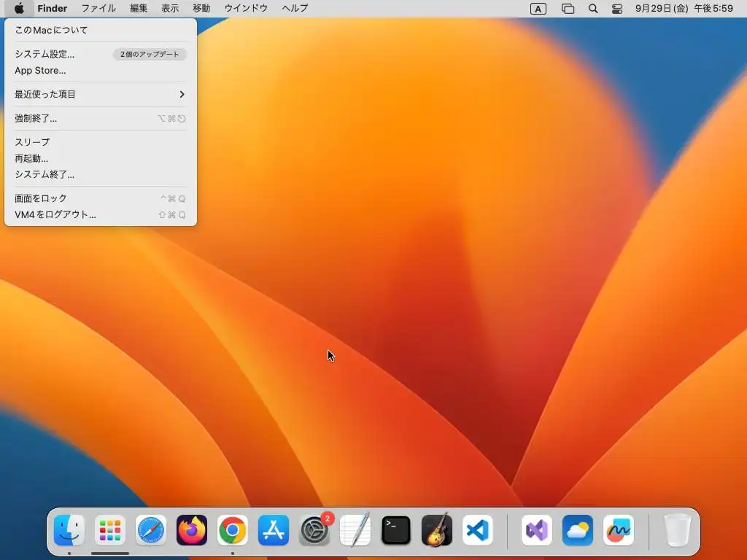Choose App Store... in Apple menu
This screenshot has height=560, width=747.
pyautogui.click(x=101, y=71)
